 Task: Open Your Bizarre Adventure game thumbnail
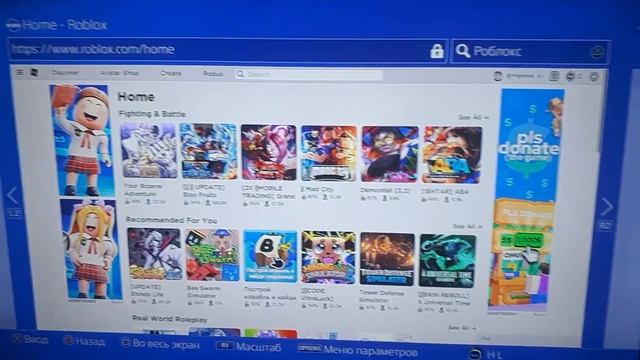pos(149,151)
